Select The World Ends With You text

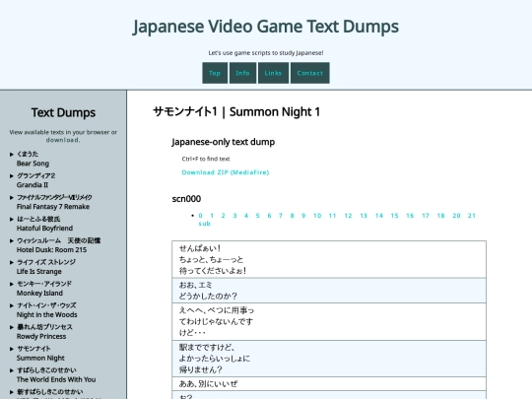pyautogui.click(x=56, y=379)
